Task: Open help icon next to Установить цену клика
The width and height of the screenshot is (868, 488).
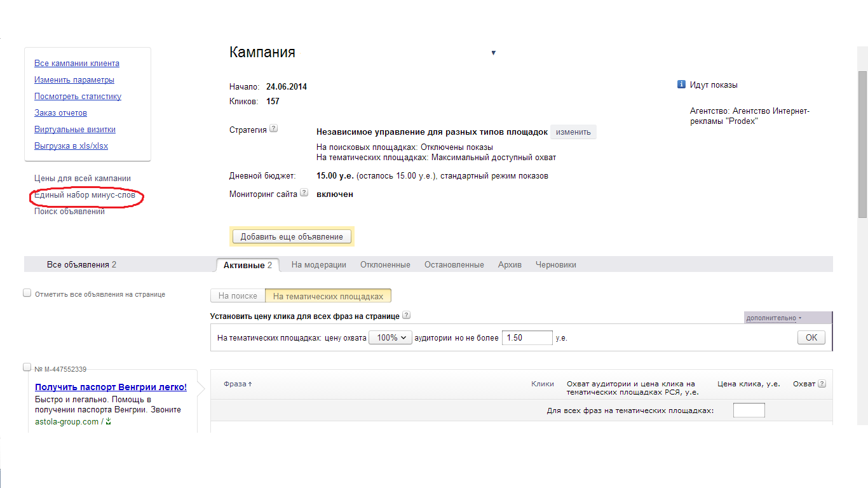Action: pyautogui.click(x=407, y=315)
